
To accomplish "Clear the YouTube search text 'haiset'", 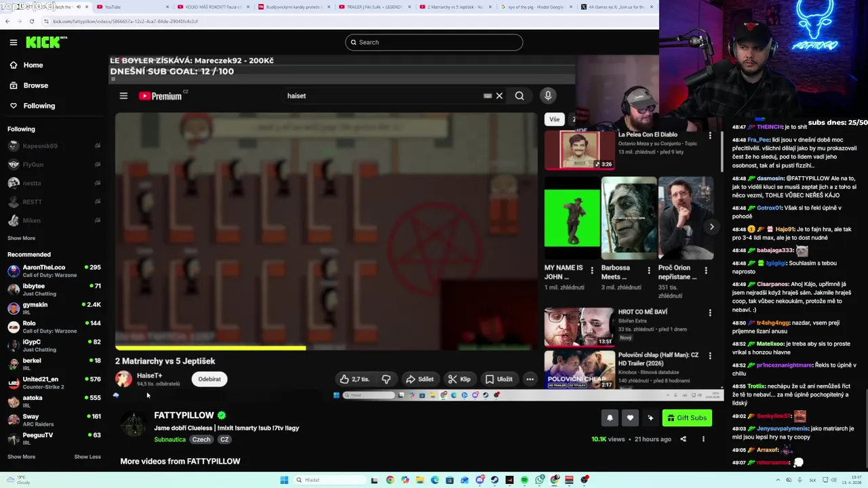I will coord(499,96).
